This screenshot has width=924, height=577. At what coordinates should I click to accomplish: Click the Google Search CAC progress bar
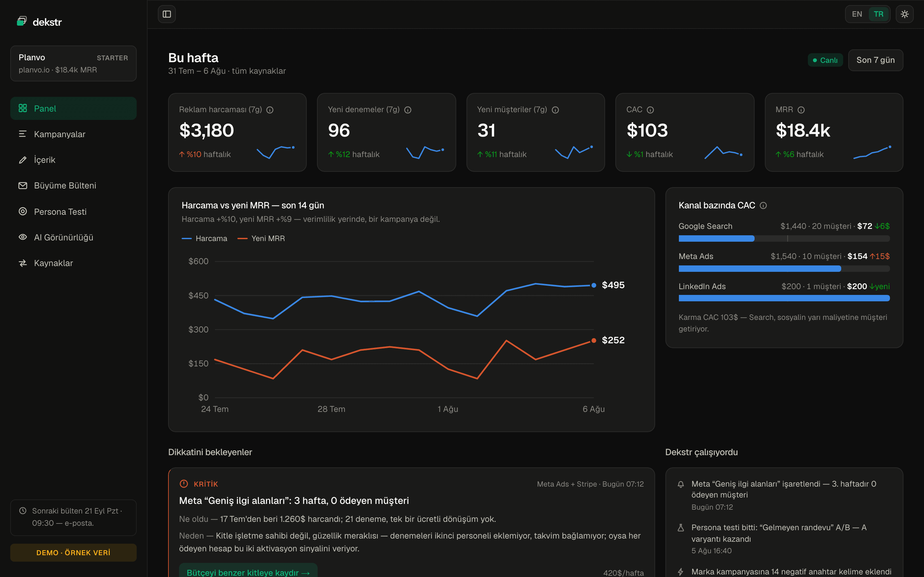[784, 238]
